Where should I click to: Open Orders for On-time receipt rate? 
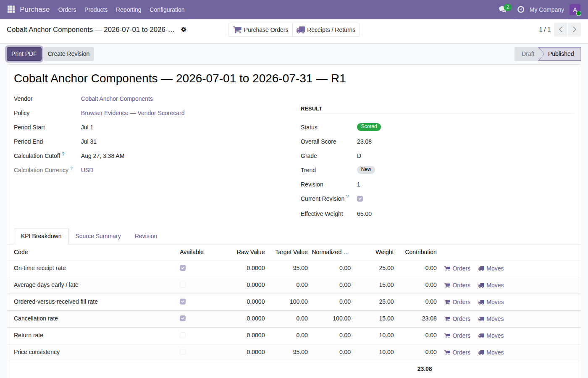[457, 268]
